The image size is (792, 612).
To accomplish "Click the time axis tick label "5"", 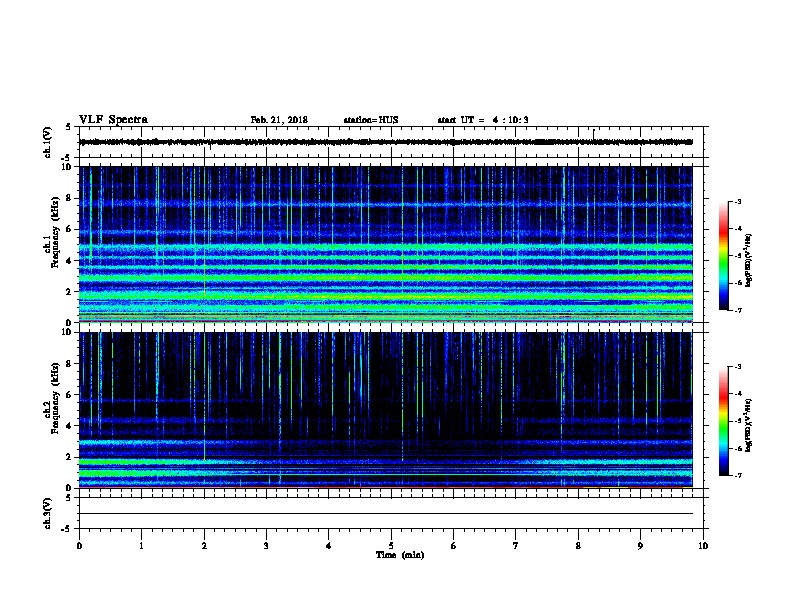I will (391, 546).
